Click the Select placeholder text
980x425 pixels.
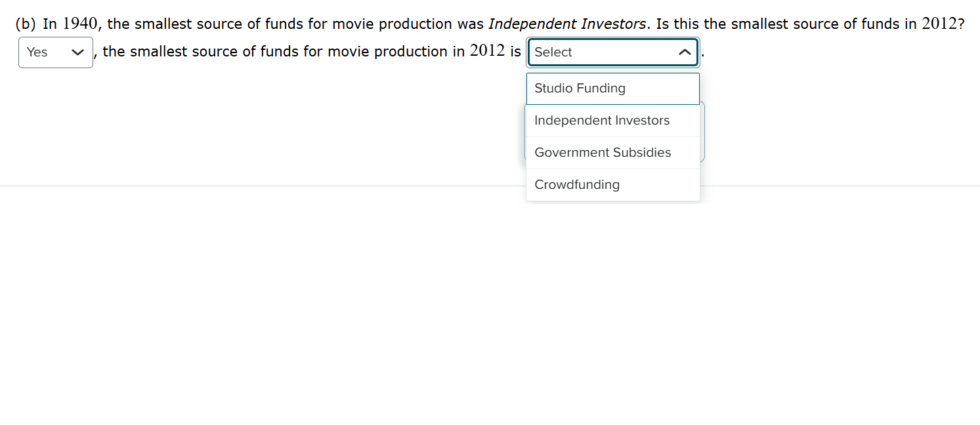click(552, 52)
